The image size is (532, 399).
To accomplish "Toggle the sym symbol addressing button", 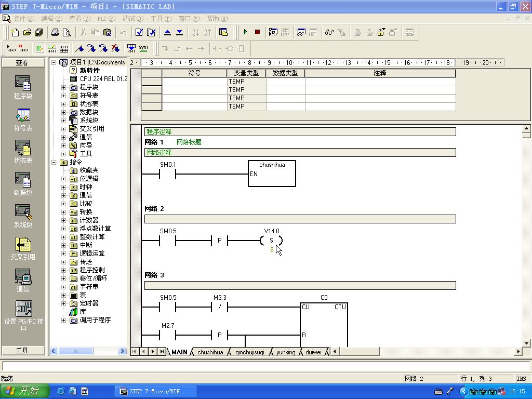I will coord(143,48).
